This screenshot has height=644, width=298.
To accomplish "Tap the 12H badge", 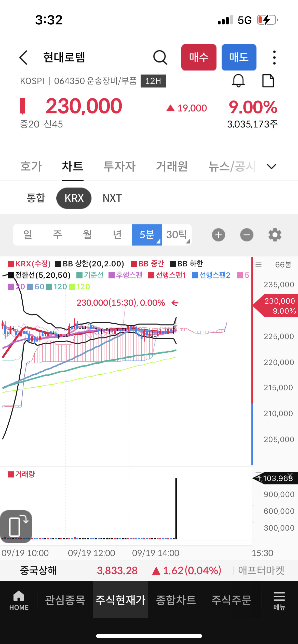I will (153, 81).
